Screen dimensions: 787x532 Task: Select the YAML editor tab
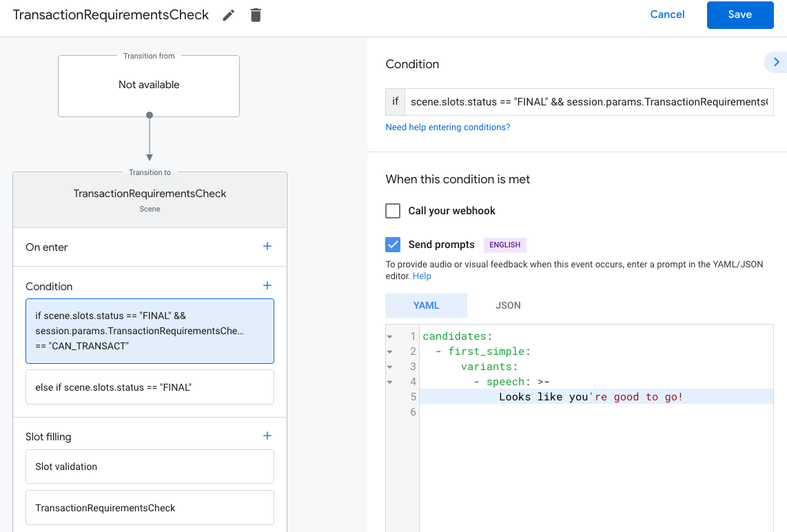point(426,305)
